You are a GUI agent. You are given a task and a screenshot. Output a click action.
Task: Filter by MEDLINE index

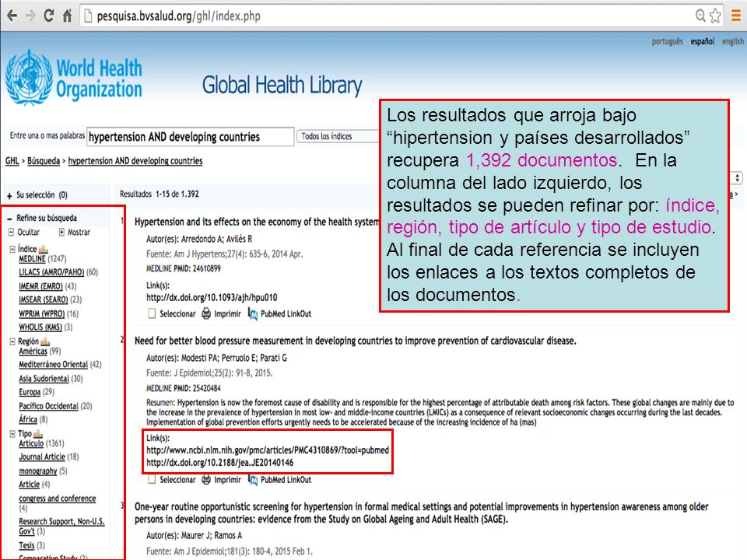pyautogui.click(x=32, y=259)
